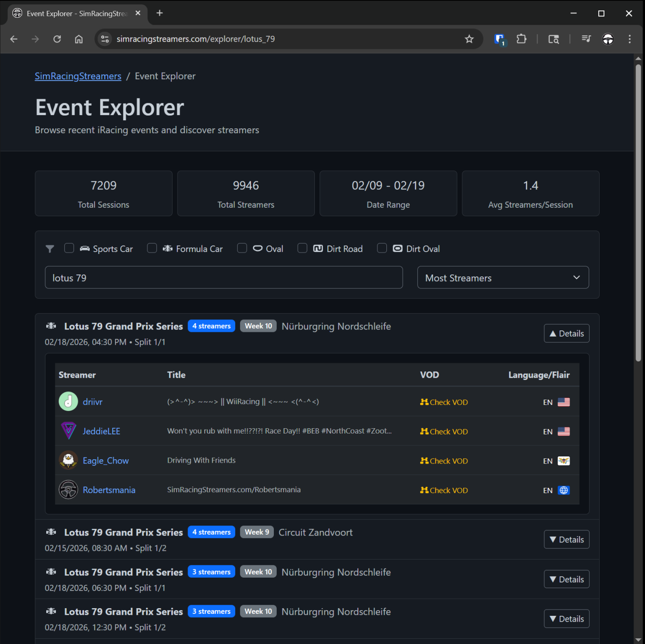Image resolution: width=645 pixels, height=644 pixels.
Task: Click the Sports Car category icon
Action: (x=84, y=248)
